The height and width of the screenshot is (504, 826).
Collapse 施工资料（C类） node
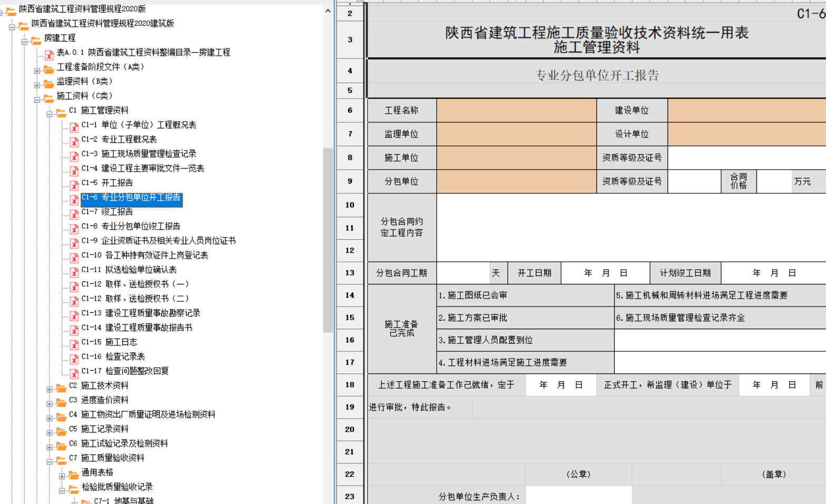(x=37, y=100)
